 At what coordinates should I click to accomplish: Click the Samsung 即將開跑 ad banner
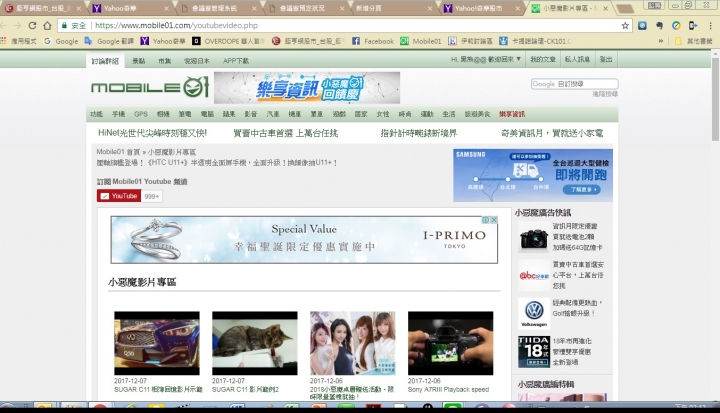point(533,175)
